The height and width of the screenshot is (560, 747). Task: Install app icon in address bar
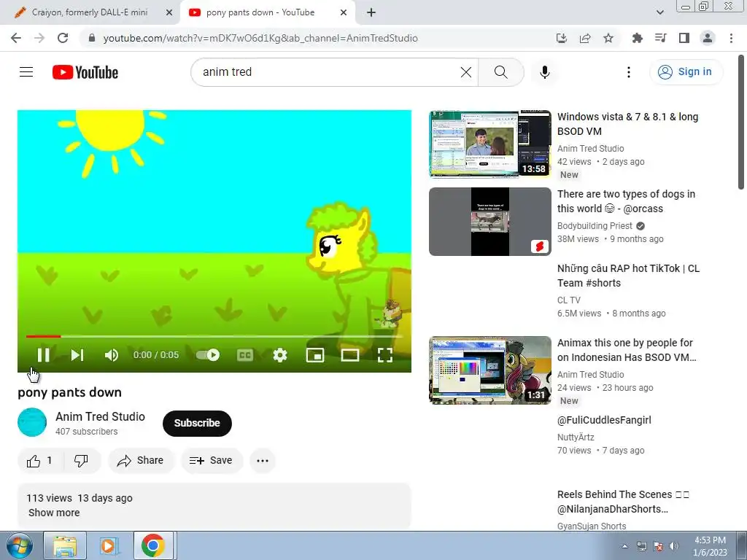click(x=562, y=38)
